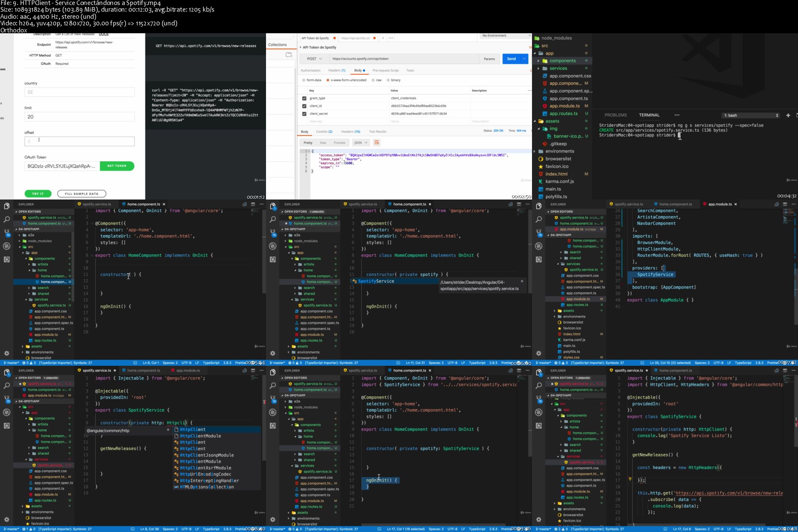The width and height of the screenshot is (798, 532).
Task: Click the country input field showing SE
Action: pos(79,92)
